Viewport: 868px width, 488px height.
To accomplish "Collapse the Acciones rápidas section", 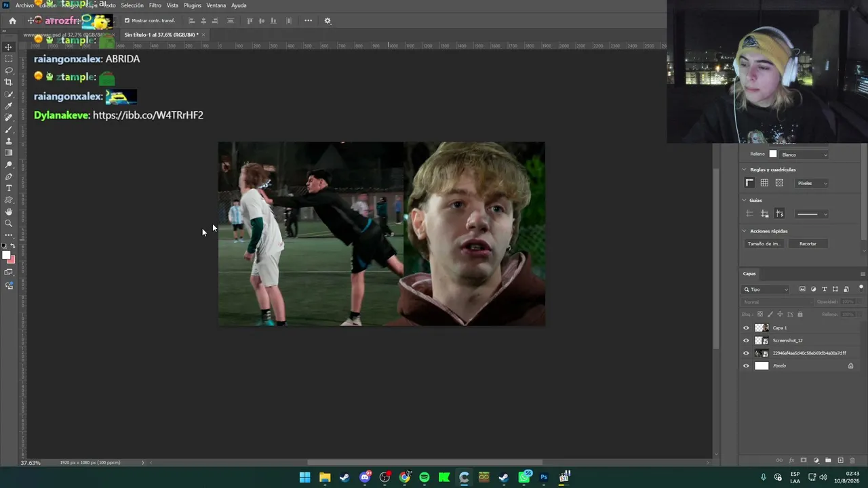I will 744,231.
